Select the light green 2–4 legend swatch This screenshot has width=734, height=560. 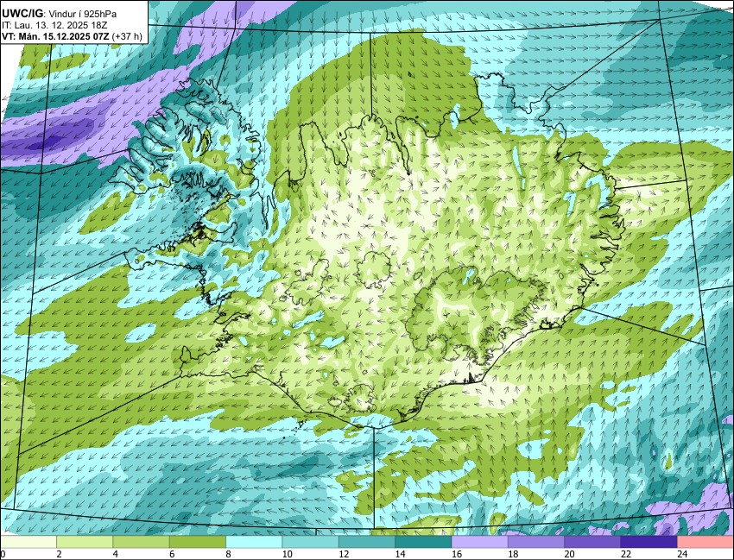(85, 542)
